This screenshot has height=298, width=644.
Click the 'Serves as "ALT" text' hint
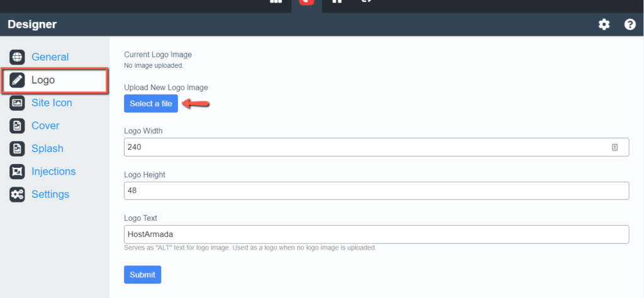coord(250,248)
